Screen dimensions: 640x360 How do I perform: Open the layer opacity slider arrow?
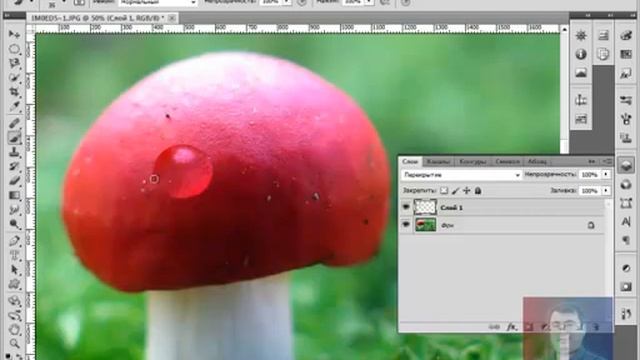pos(606,174)
